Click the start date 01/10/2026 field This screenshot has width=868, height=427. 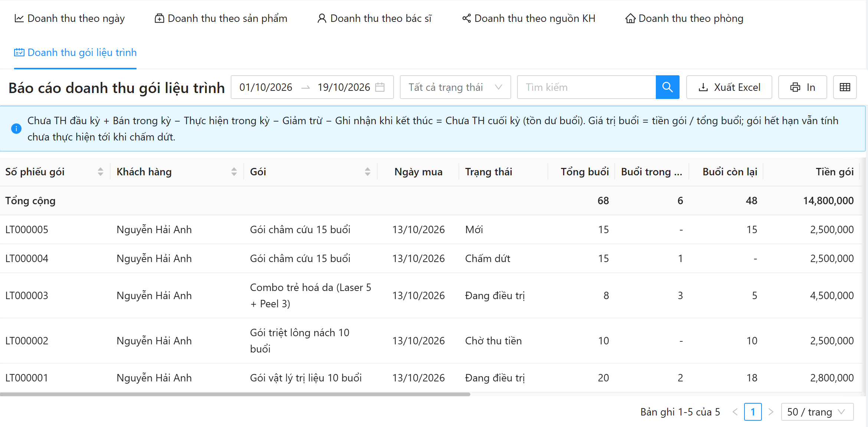(266, 87)
